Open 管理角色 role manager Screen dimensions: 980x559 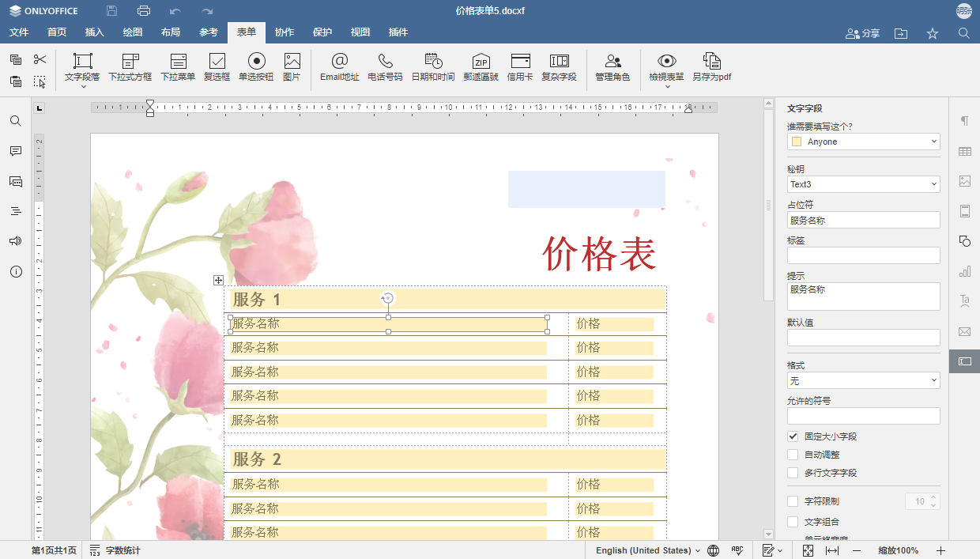(x=612, y=67)
